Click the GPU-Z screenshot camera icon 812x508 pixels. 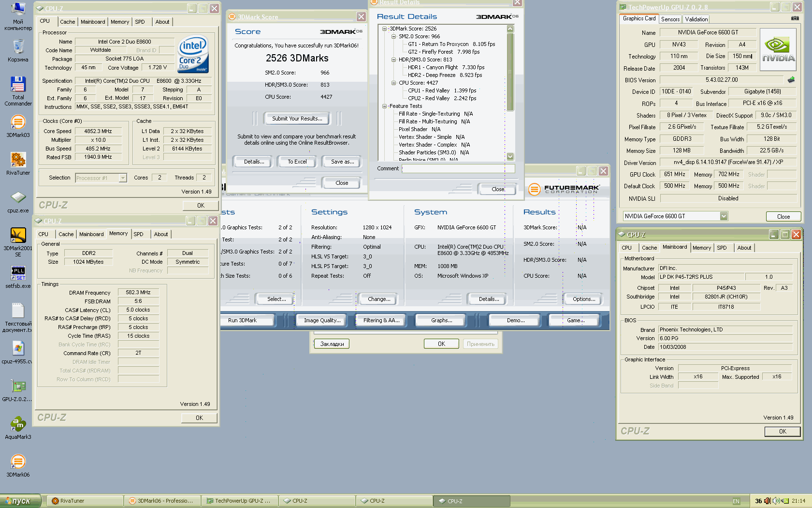click(795, 18)
